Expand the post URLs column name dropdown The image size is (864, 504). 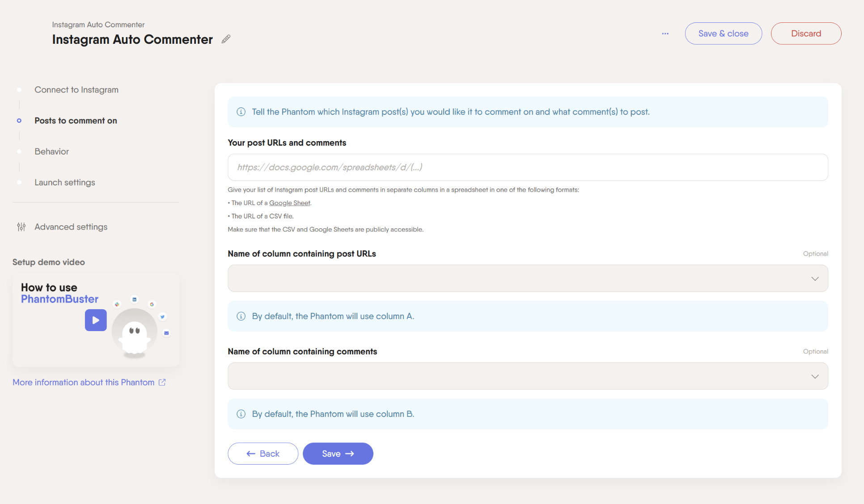click(x=528, y=278)
